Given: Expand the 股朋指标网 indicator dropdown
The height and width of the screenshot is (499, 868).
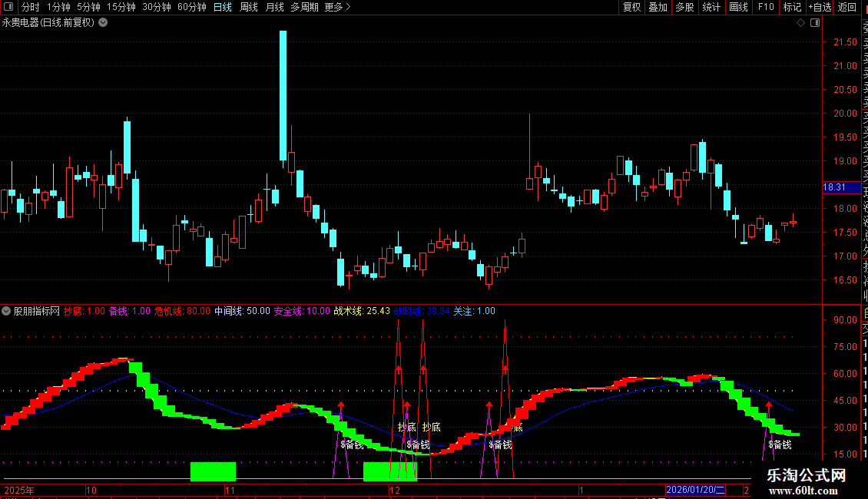Looking at the screenshot, I should 6,311.
